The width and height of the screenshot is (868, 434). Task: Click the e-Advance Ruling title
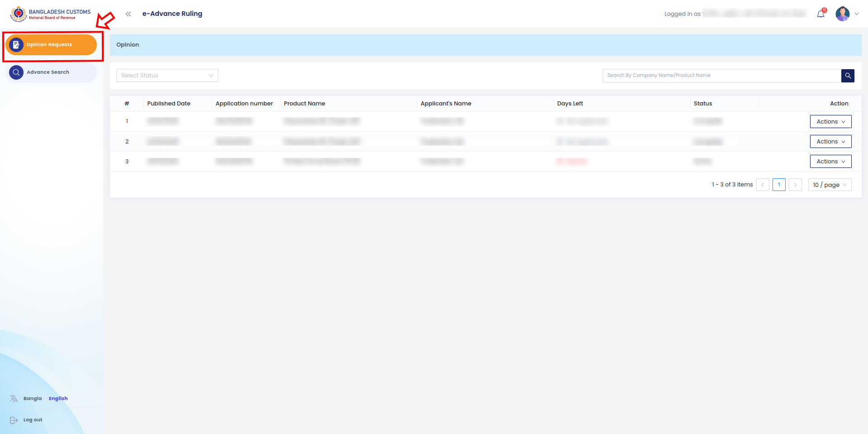[x=172, y=14]
